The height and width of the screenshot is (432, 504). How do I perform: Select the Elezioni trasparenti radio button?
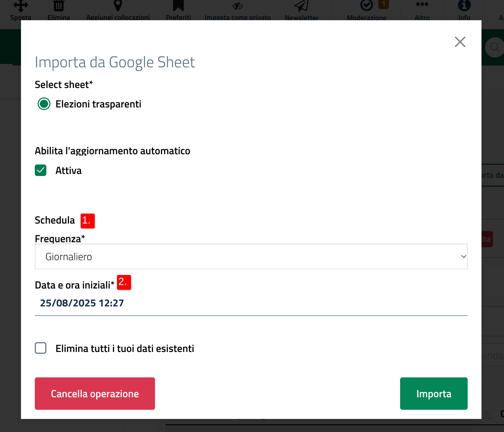coord(44,104)
